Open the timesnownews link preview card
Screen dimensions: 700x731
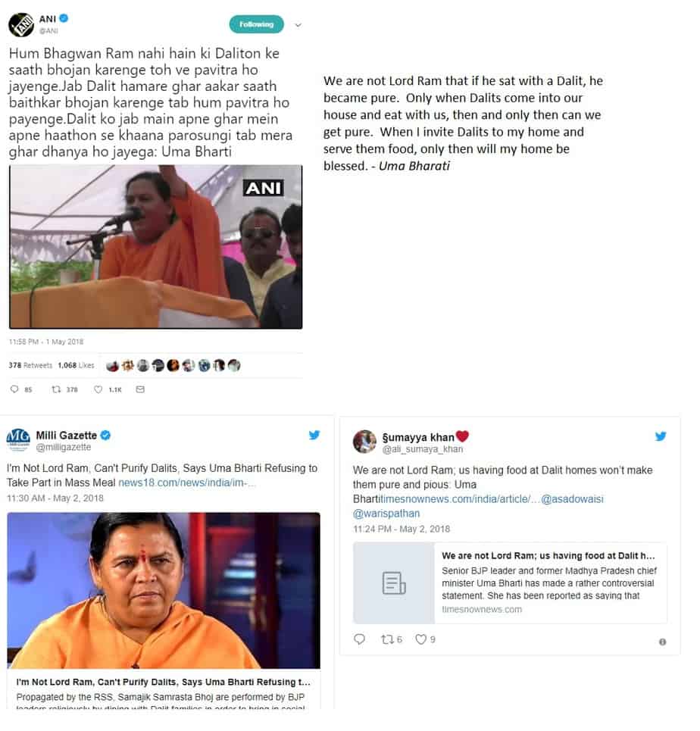(x=510, y=583)
